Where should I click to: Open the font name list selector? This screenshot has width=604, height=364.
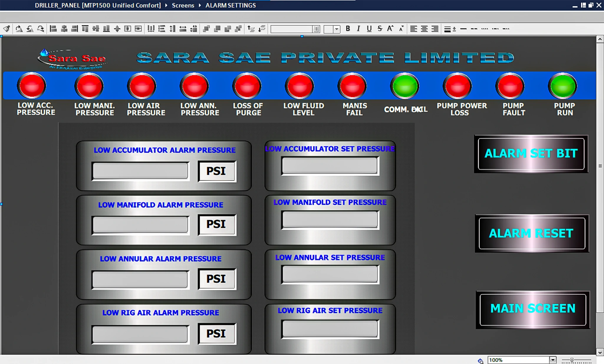[316, 29]
